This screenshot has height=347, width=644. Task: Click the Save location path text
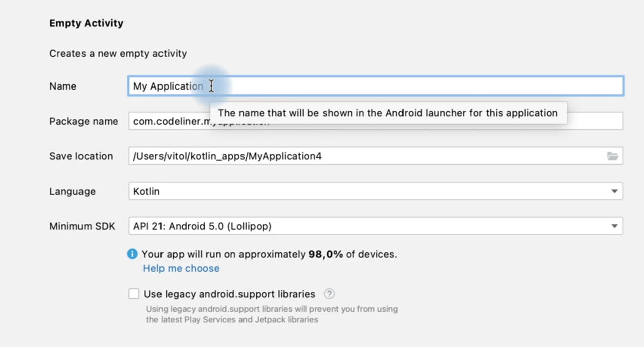[227, 156]
